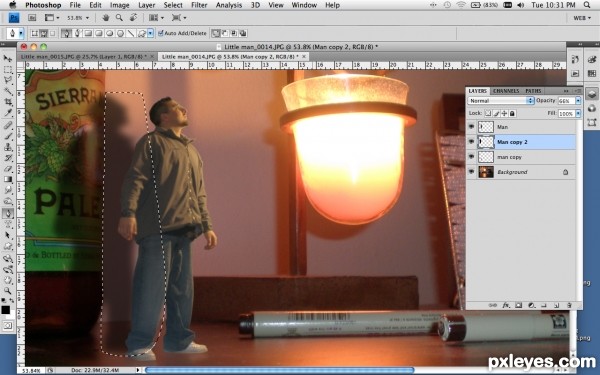600x375 pixels.
Task: Select the Pen tool in toolbox
Action: (x=8, y=213)
